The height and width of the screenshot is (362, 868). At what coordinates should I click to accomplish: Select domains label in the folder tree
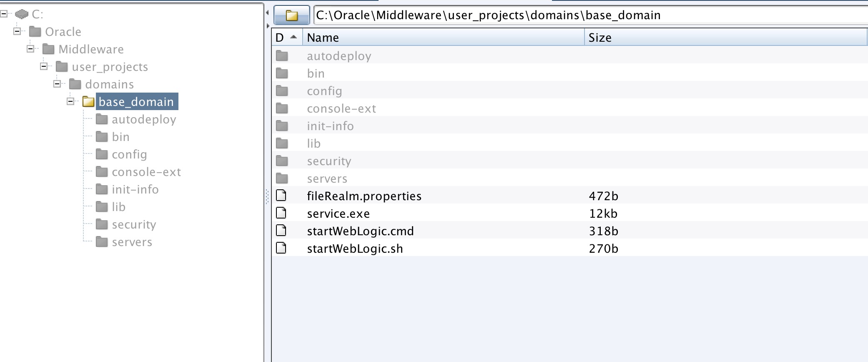pyautogui.click(x=110, y=84)
